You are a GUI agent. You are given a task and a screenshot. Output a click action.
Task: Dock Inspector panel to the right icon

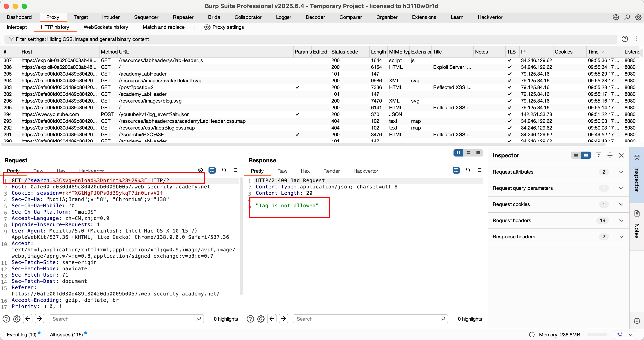(x=586, y=155)
